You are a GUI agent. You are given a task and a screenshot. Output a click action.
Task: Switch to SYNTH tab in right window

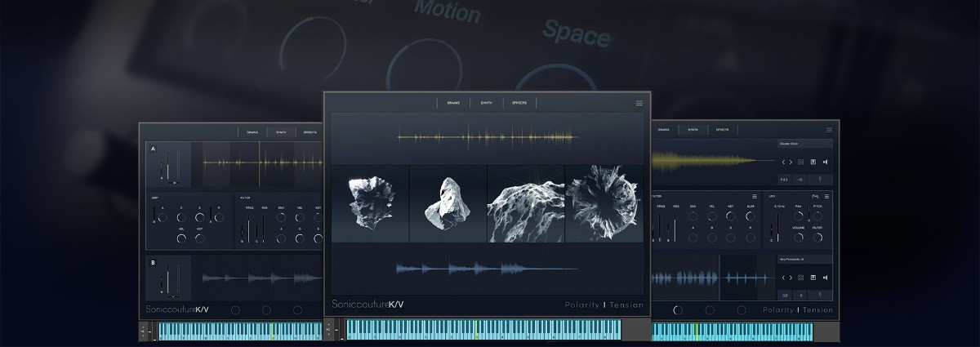(693, 130)
